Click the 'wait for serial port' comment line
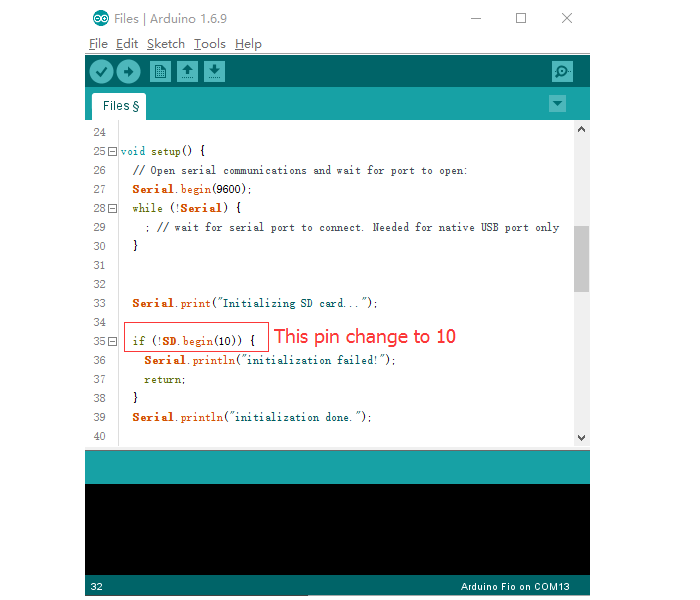 click(x=352, y=228)
